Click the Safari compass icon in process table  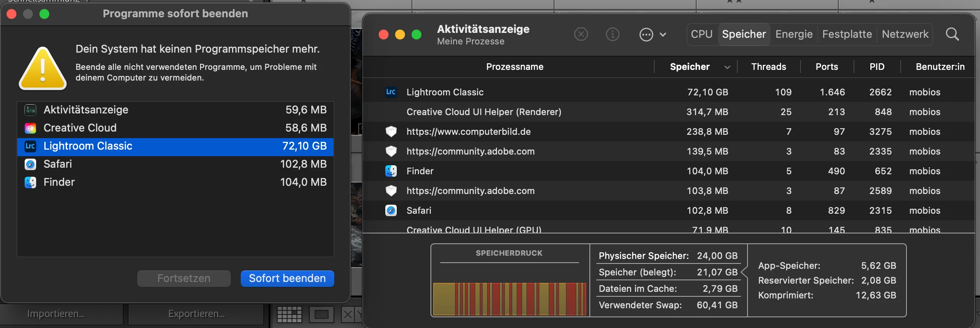point(391,210)
